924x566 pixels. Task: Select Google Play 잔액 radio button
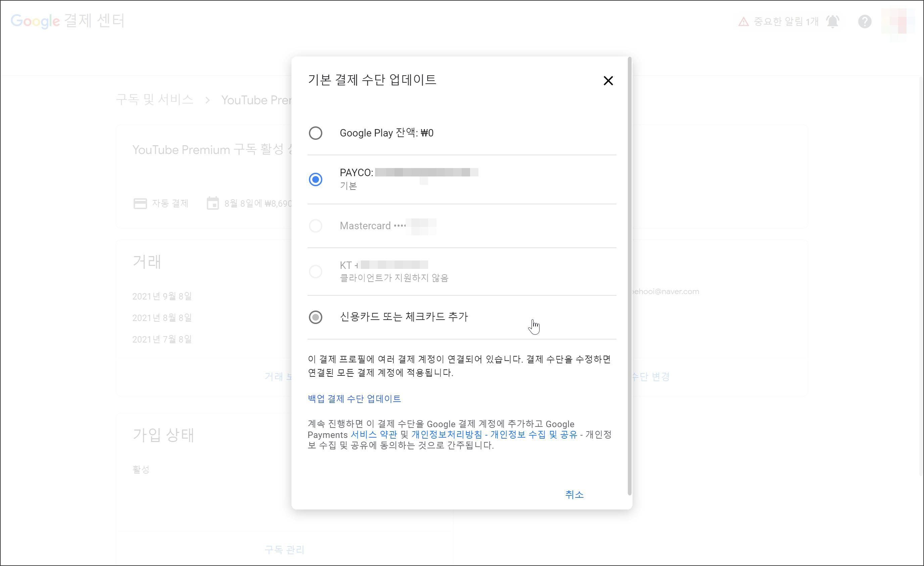click(315, 133)
